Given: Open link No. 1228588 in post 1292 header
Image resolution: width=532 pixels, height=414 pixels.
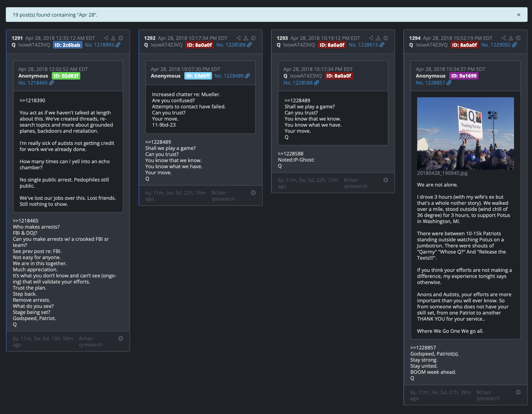Looking at the screenshot, I should (x=234, y=45).
